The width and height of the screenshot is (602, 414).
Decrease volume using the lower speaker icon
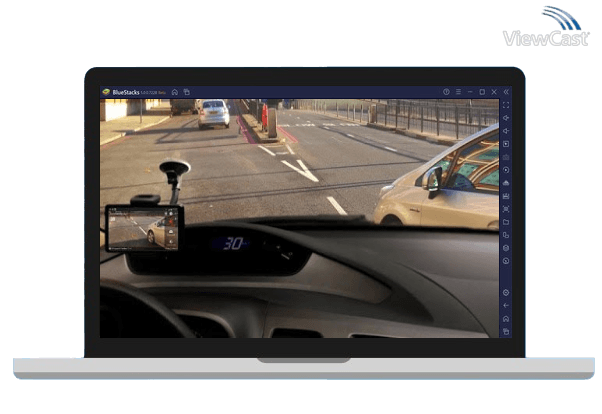pyautogui.click(x=506, y=131)
